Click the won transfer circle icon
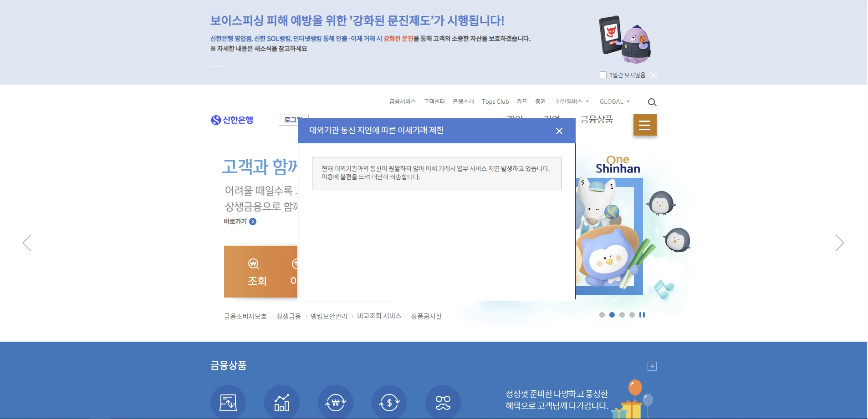868x419 pixels. (336, 402)
